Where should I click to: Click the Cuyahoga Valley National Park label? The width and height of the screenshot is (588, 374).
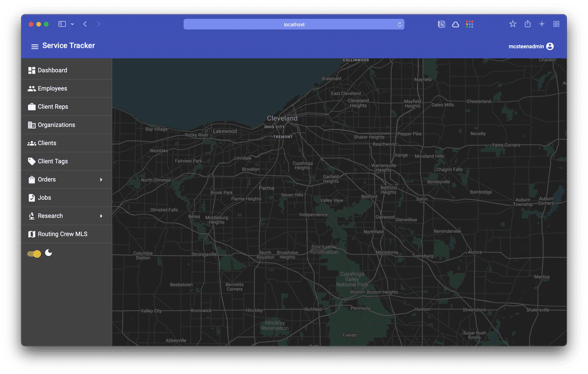(352, 279)
